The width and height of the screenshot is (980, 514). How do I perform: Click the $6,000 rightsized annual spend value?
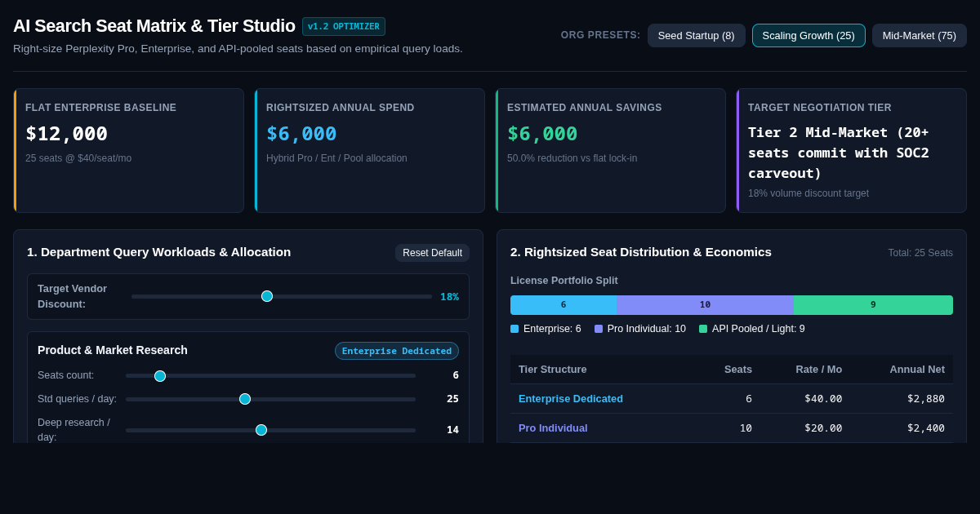[x=301, y=134]
